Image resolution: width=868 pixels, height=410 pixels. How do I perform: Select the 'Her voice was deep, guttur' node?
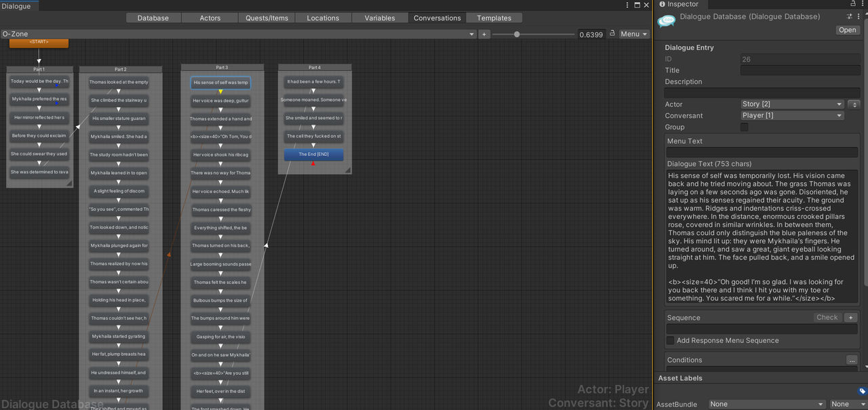[221, 100]
